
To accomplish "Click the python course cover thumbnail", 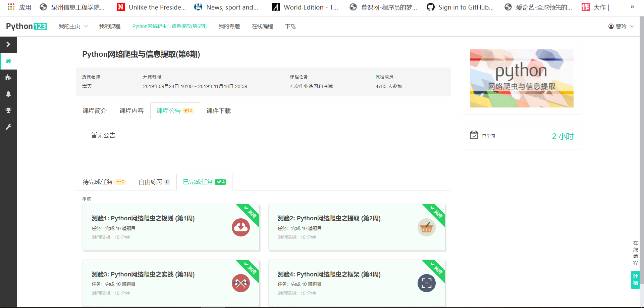I will 522,78.
